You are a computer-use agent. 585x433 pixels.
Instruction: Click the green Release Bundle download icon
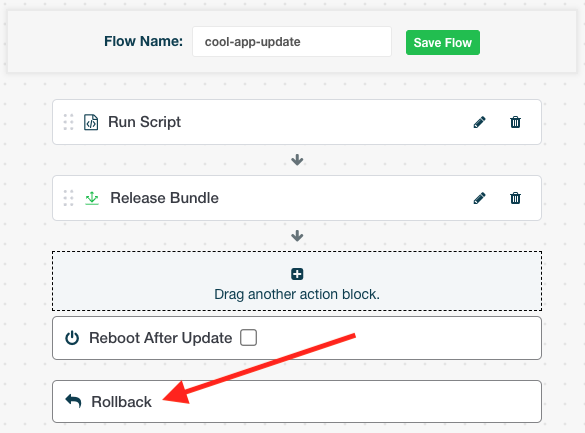click(92, 198)
